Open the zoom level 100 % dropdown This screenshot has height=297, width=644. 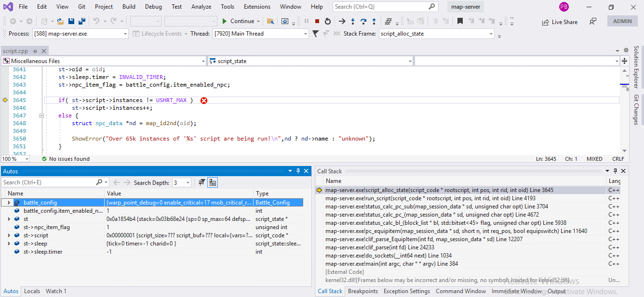(27, 159)
